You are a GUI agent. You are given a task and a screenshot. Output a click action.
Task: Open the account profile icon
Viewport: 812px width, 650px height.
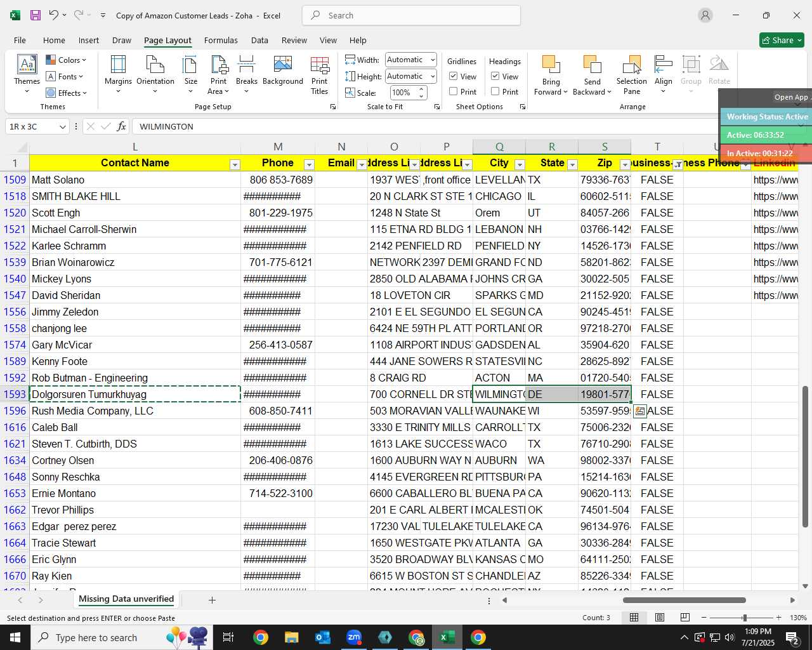705,15
